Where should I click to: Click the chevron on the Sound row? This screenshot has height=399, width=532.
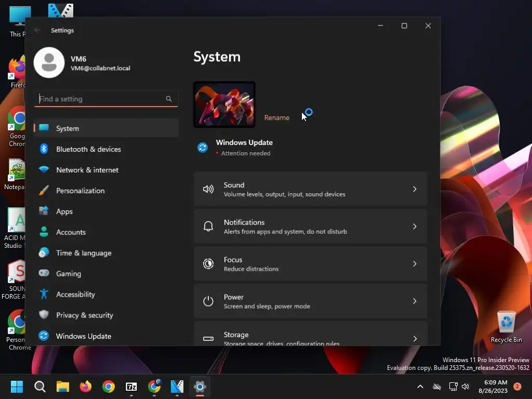[x=415, y=189]
